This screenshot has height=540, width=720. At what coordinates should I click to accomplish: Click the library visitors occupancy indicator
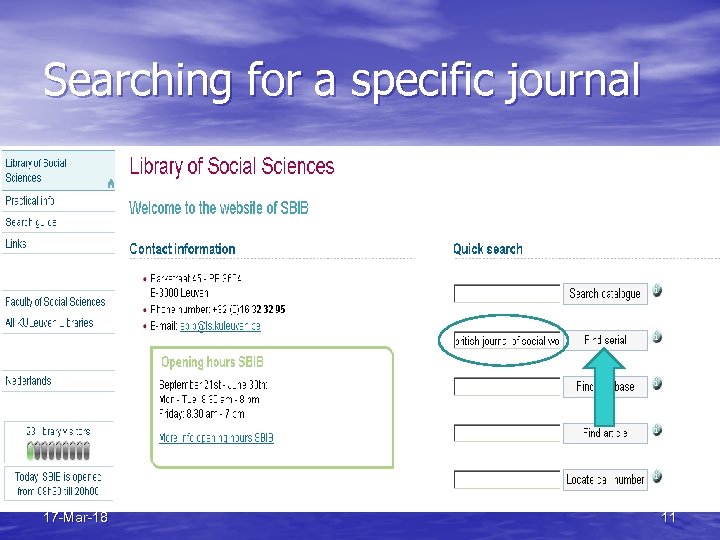pyautogui.click(x=58, y=450)
